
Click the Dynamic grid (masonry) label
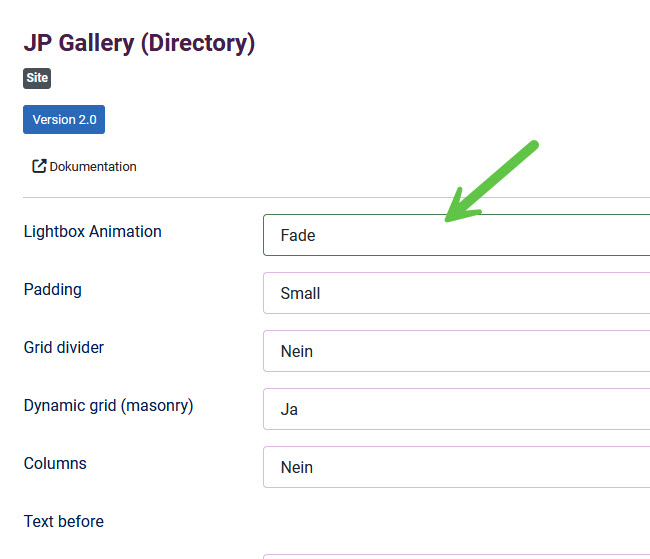(109, 406)
